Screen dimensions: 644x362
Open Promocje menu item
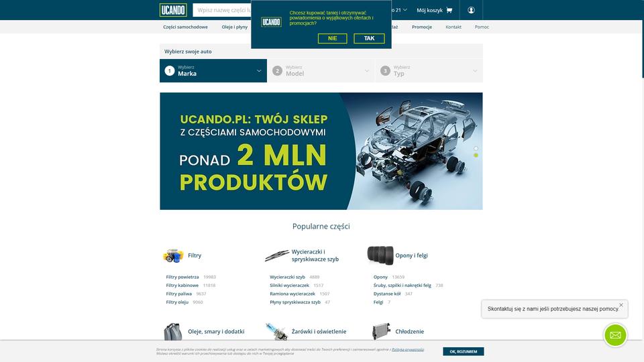click(422, 27)
